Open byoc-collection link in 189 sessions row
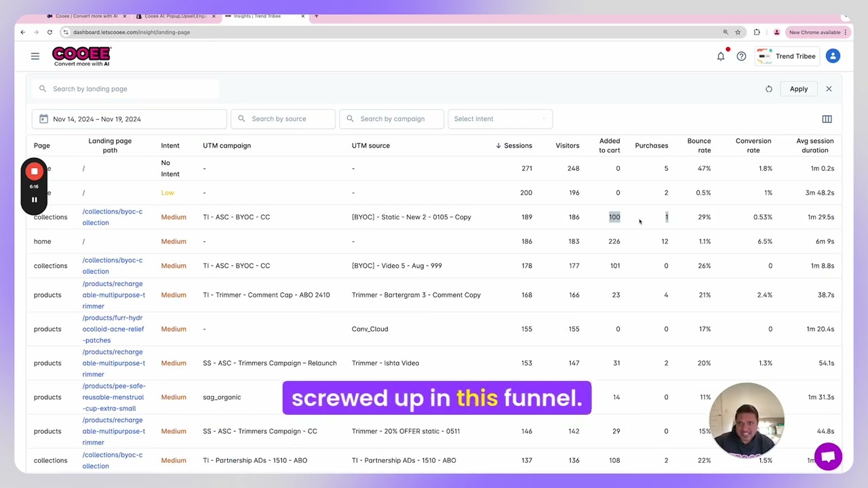This screenshot has width=868, height=488. pos(113,217)
